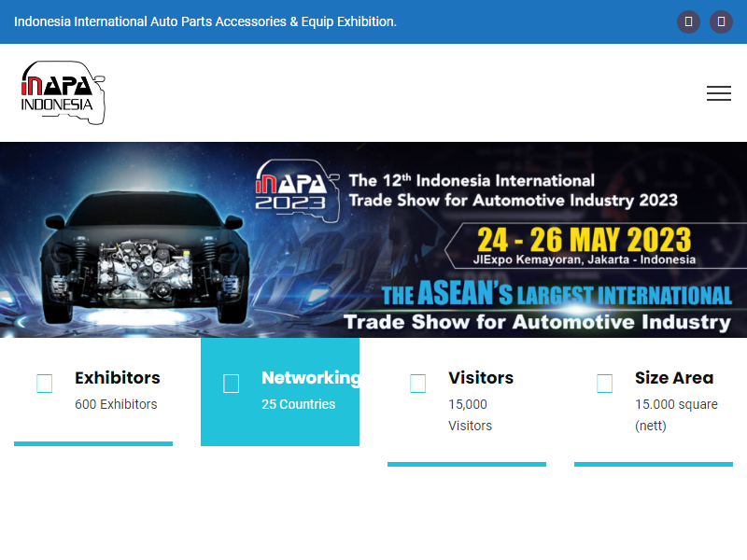Click the Visitors heading

481,378
